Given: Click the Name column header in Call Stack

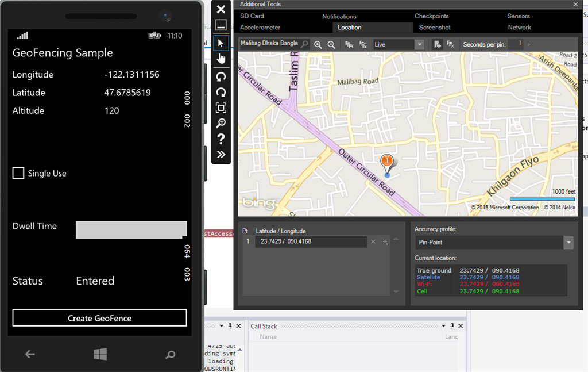Looking at the screenshot, I should (268, 337).
